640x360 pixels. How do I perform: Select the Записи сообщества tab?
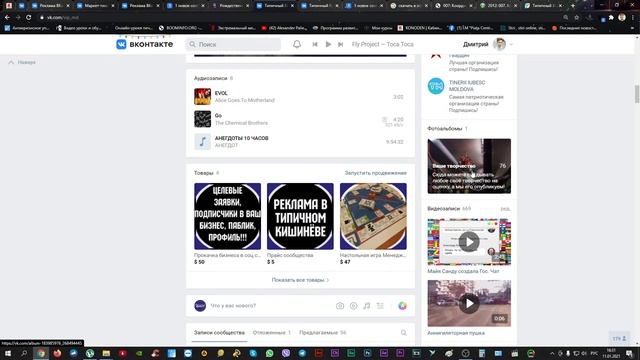pos(219,333)
